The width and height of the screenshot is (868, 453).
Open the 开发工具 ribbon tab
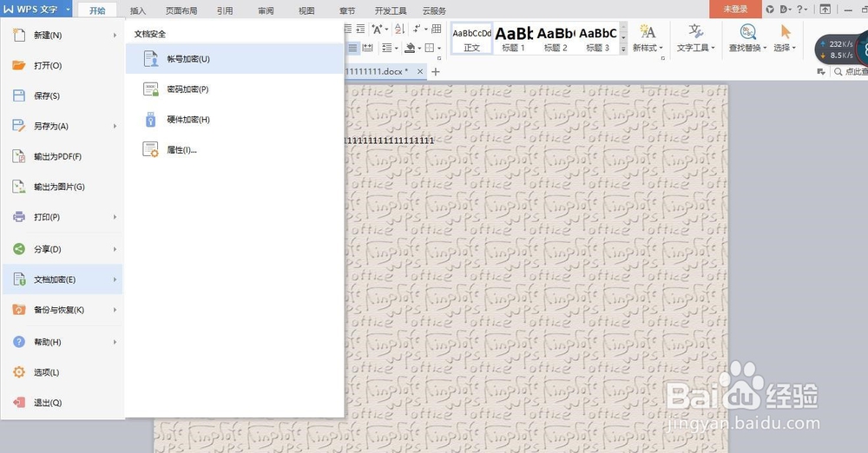click(391, 10)
